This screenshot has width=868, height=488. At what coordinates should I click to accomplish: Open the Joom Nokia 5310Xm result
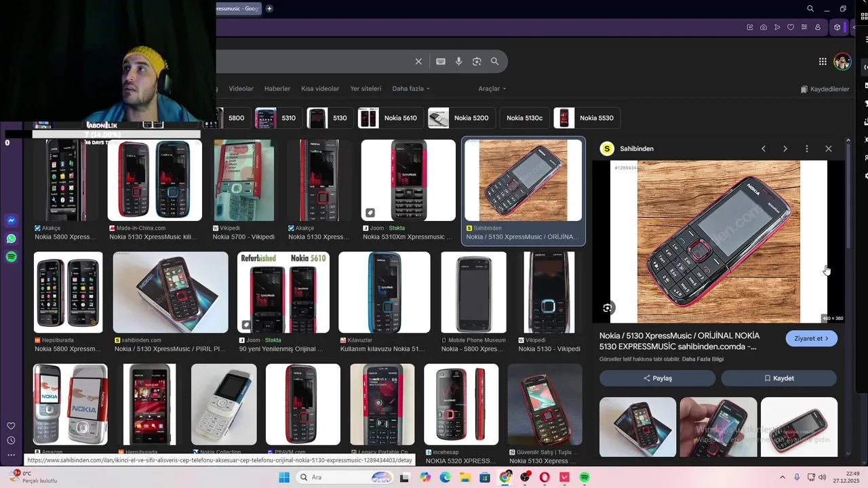(x=408, y=190)
